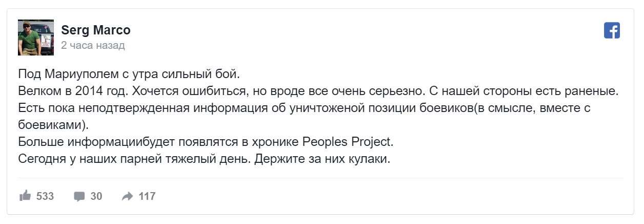View the 533 likes count
This screenshot has height=224, width=644.
click(x=45, y=196)
